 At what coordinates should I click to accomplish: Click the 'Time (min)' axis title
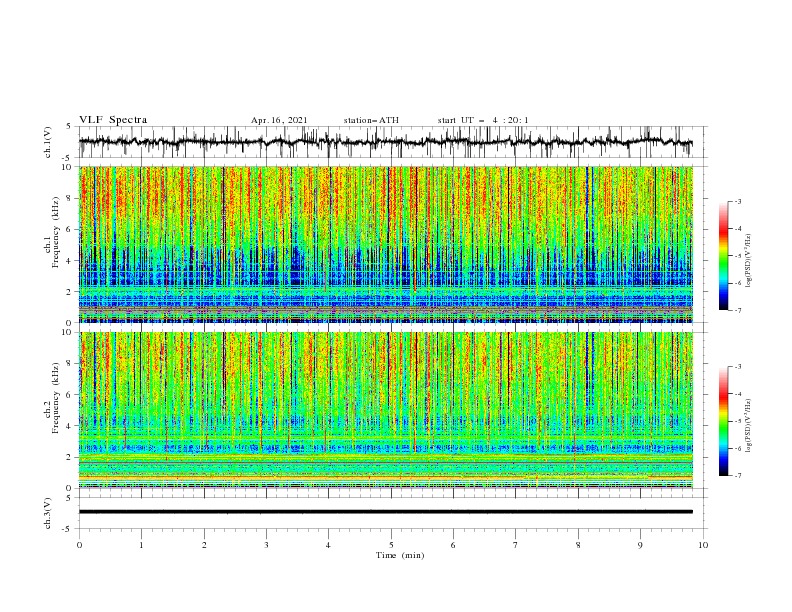coord(400,555)
